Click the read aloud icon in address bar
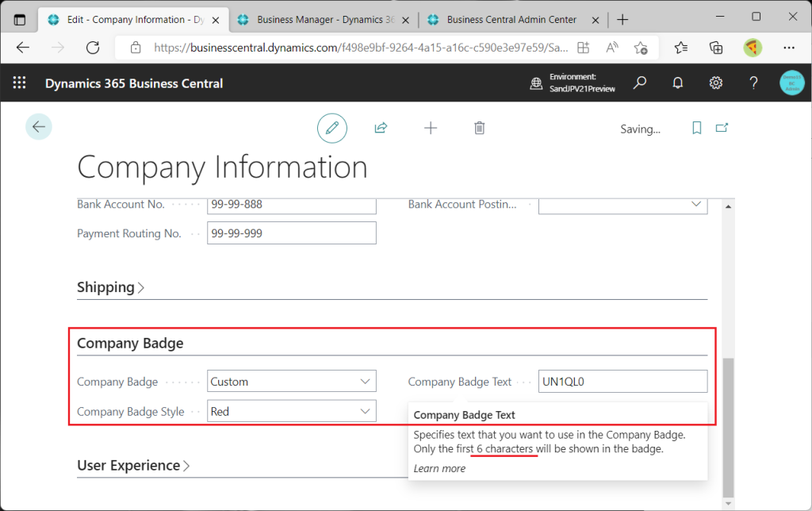 tap(612, 48)
